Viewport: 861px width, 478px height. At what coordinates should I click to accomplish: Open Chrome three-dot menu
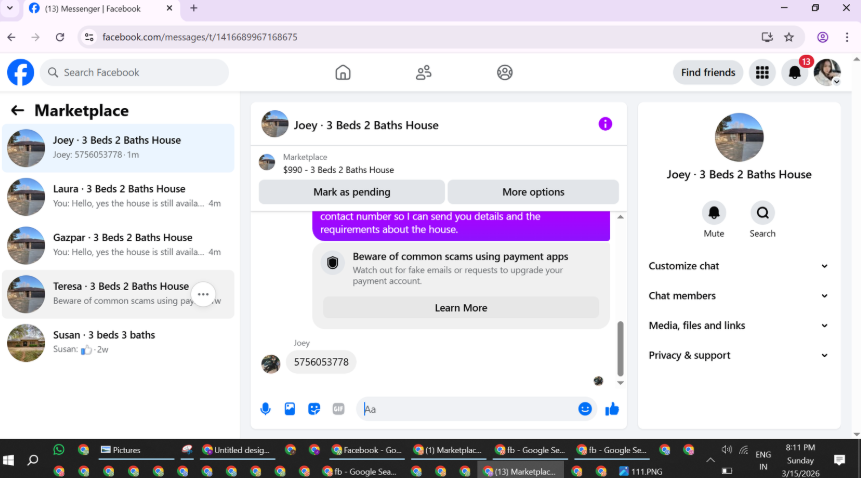click(x=847, y=37)
